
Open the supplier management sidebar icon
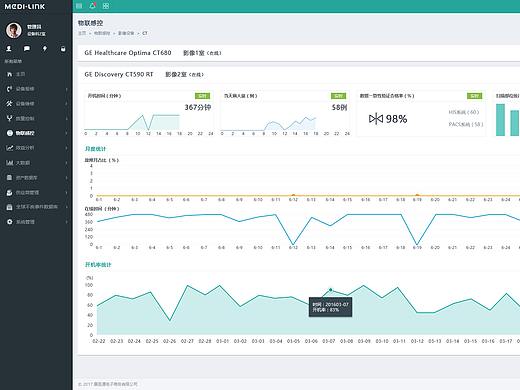pyautogui.click(x=9, y=192)
